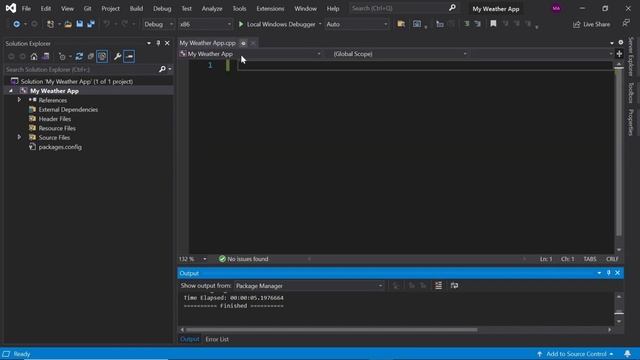Expand the References node
This screenshot has height=360, width=640.
(19, 100)
